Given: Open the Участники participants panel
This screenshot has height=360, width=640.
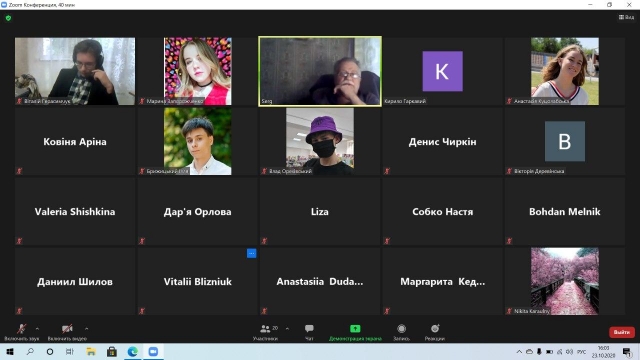Looking at the screenshot, I should 265,332.
